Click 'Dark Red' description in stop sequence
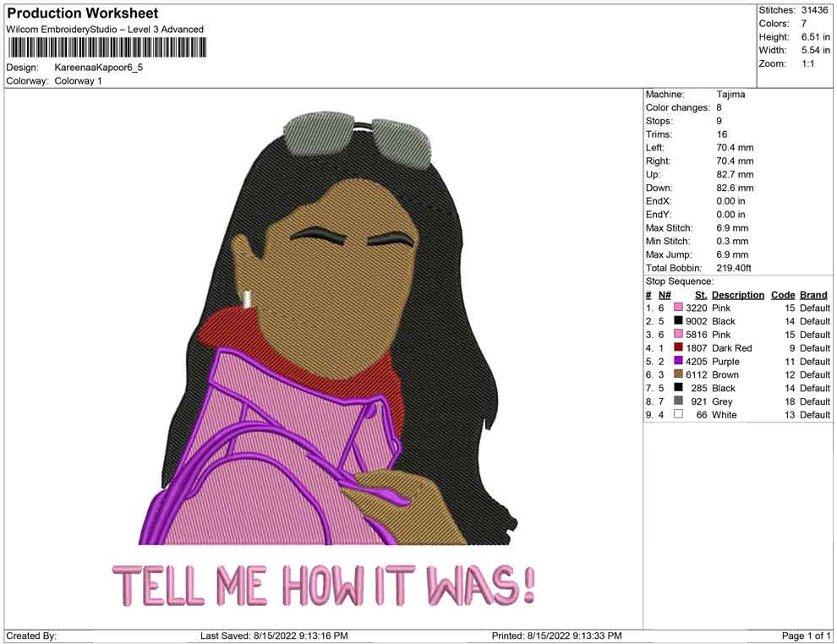Screen dimensions: 837x644 tap(732, 348)
